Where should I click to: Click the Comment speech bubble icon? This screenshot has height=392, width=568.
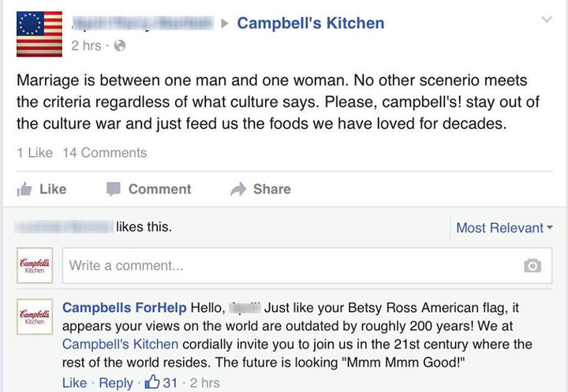pyautogui.click(x=114, y=189)
